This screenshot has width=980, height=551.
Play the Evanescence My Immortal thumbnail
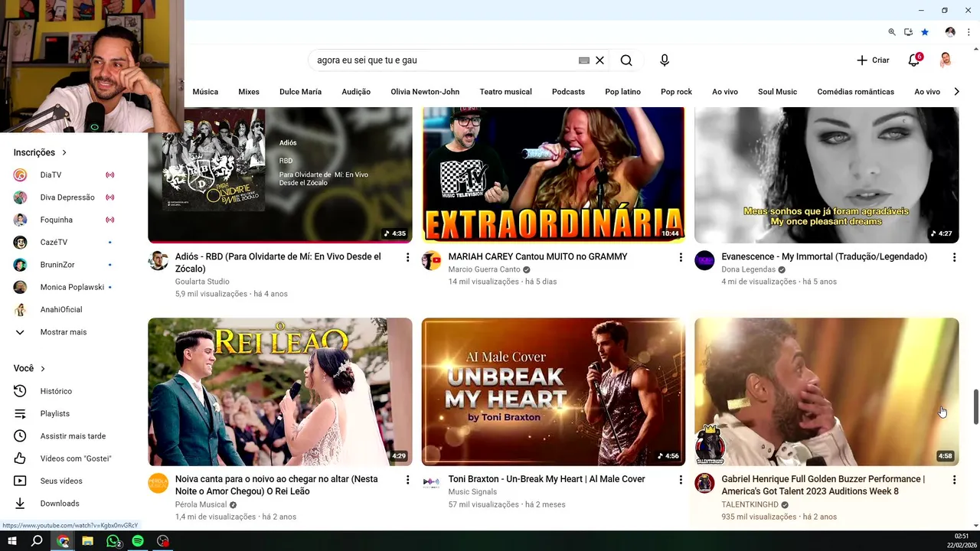(827, 174)
